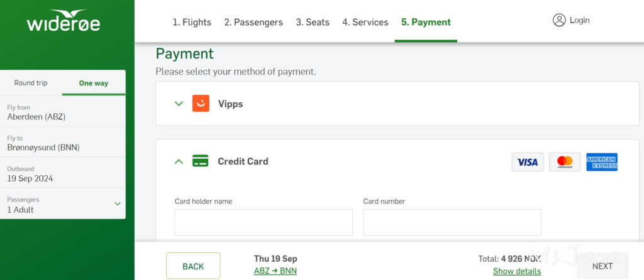Select the Round trip option
Viewport: 644px width, 280px height.
coord(31,83)
